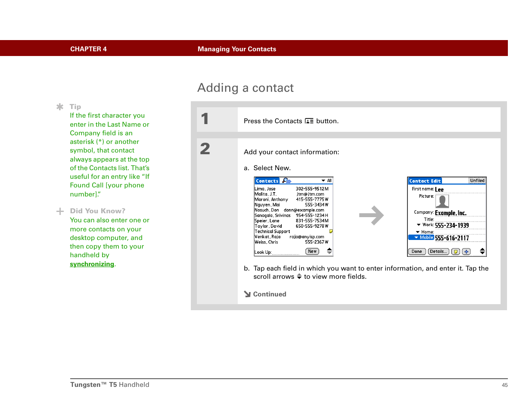Click the Continued arrow icon
532x411 pixels.
(247, 294)
